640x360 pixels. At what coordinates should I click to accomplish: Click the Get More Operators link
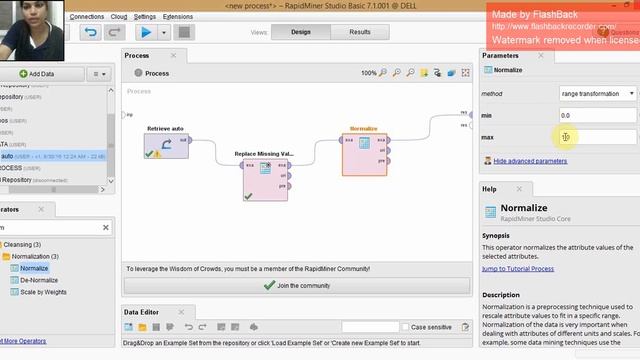[x=23, y=341]
